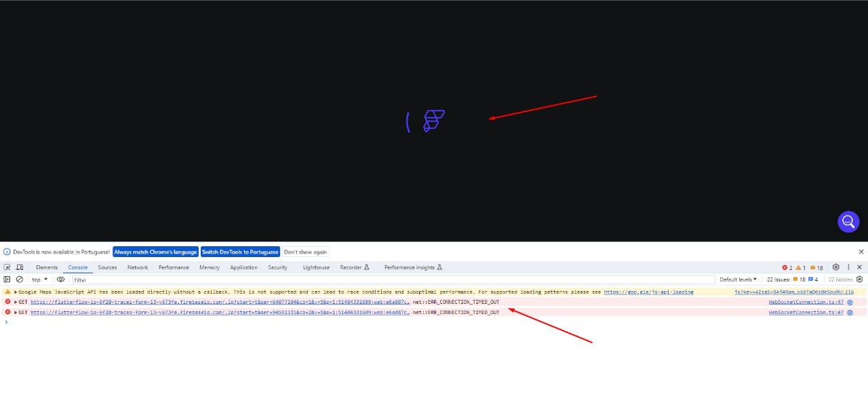Click the info icon in language notification
The height and width of the screenshot is (409, 868).
point(7,252)
